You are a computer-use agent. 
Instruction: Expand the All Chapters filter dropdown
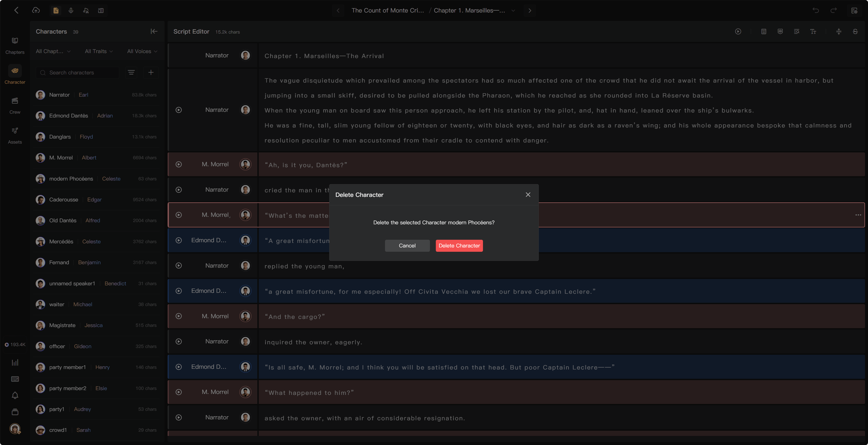pos(53,51)
